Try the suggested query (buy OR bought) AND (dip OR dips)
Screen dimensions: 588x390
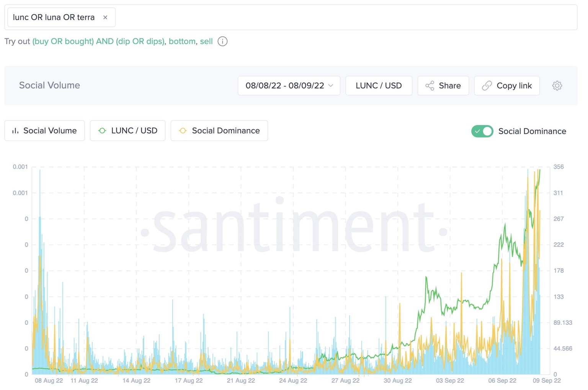tap(98, 41)
